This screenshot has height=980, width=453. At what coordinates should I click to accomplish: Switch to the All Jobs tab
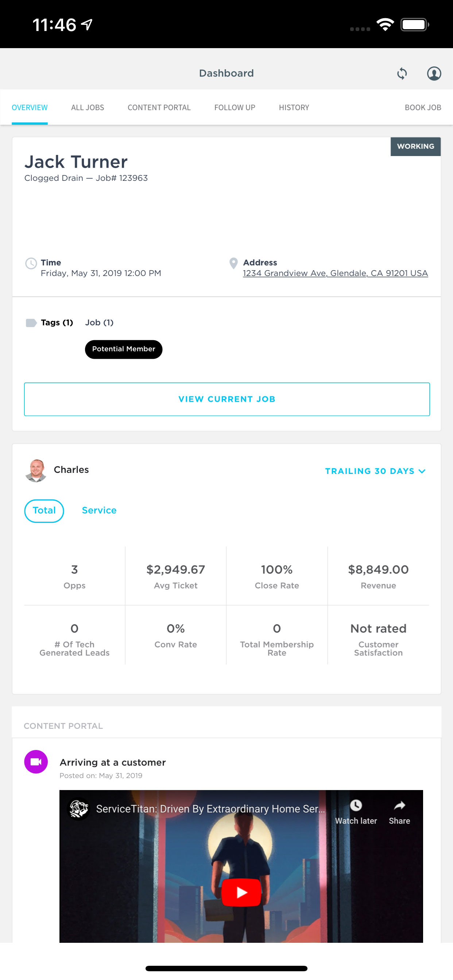pyautogui.click(x=87, y=107)
